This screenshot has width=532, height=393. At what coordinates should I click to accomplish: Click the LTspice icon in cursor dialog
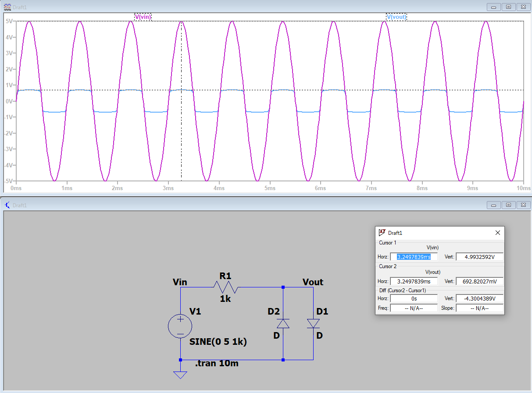point(382,233)
